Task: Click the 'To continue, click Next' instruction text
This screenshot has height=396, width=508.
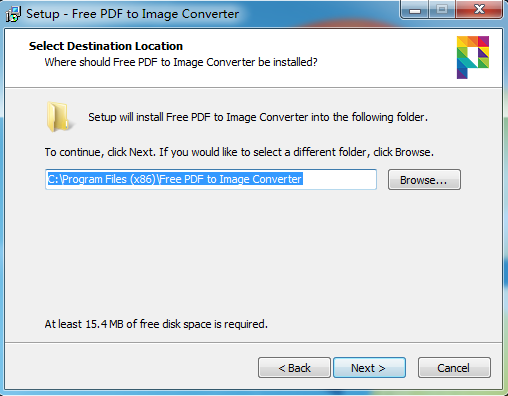Action: pos(239,152)
